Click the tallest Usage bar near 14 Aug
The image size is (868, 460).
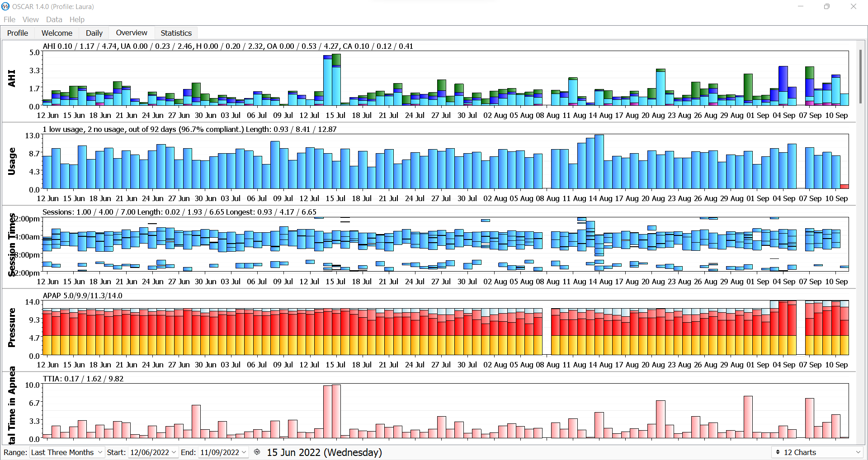coord(599,161)
